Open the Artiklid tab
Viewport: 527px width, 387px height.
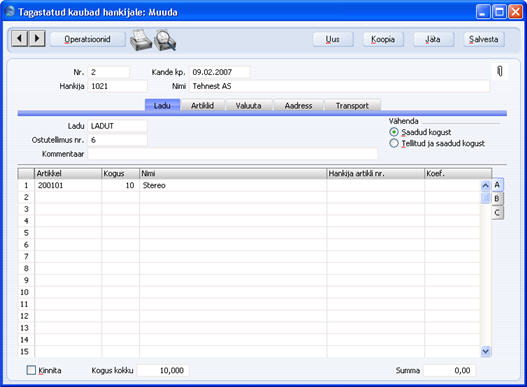(202, 106)
